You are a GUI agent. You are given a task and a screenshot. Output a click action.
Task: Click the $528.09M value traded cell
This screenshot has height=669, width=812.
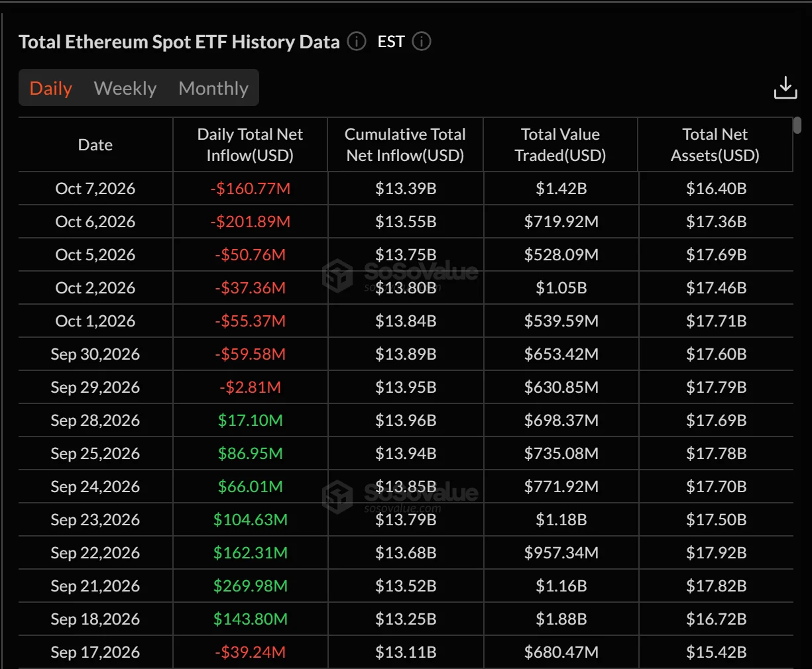coord(561,255)
